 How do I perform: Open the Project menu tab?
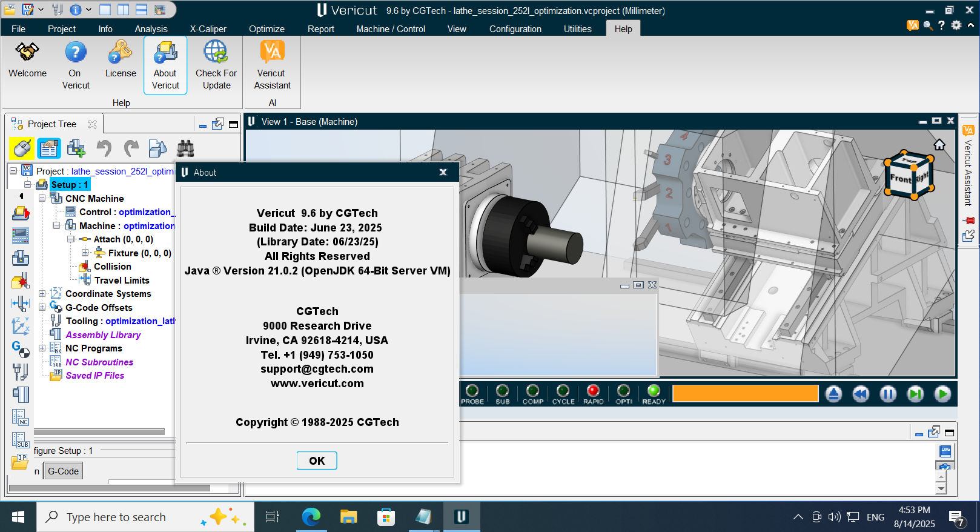click(x=62, y=28)
